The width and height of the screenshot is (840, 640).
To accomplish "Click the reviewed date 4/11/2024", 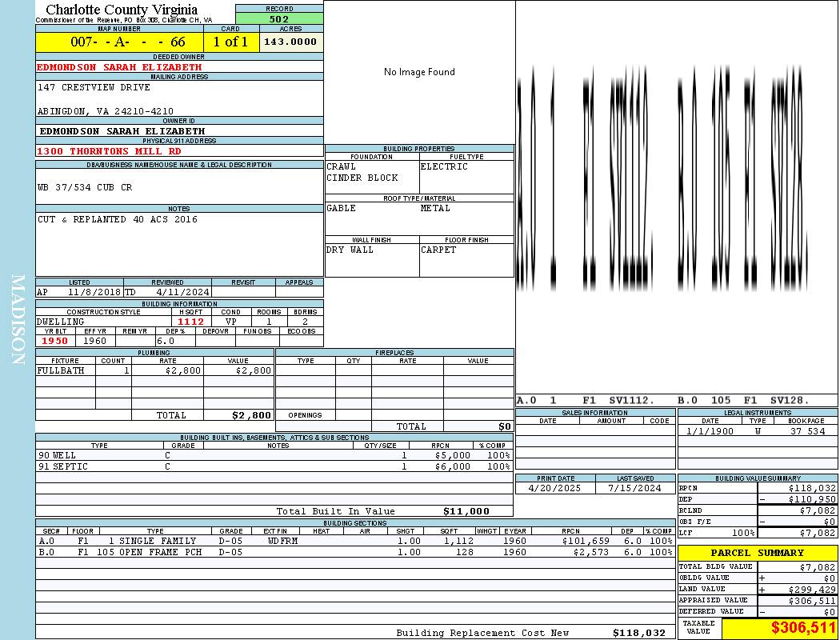I will point(182,293).
